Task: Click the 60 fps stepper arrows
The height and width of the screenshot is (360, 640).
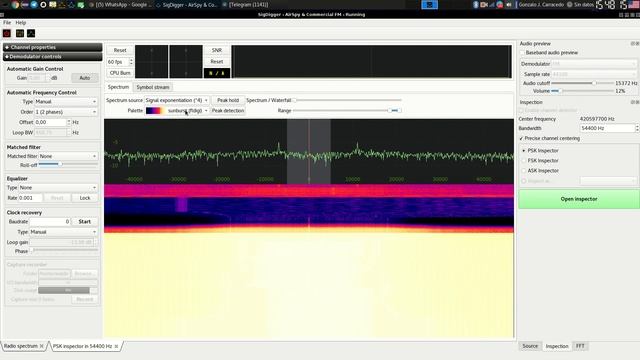Action: (x=131, y=62)
